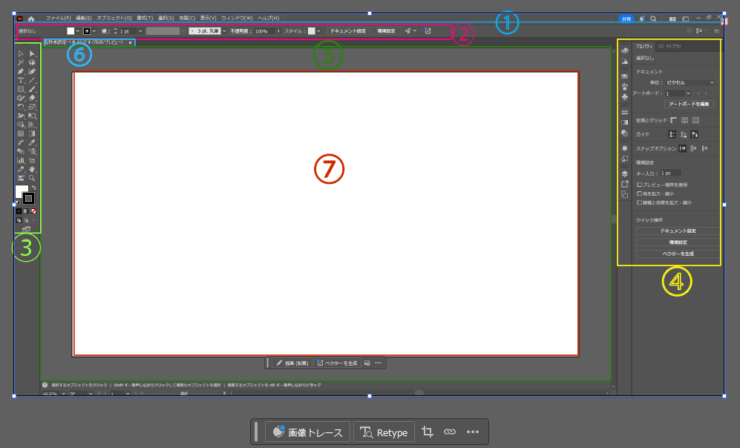
Task: Click ベクターを生成 in the properties panel
Action: [678, 254]
